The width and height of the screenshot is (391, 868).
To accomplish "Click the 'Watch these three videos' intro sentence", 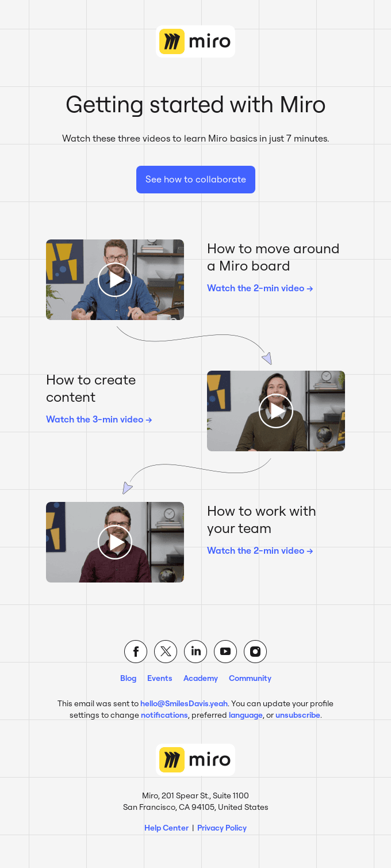I will tap(195, 139).
